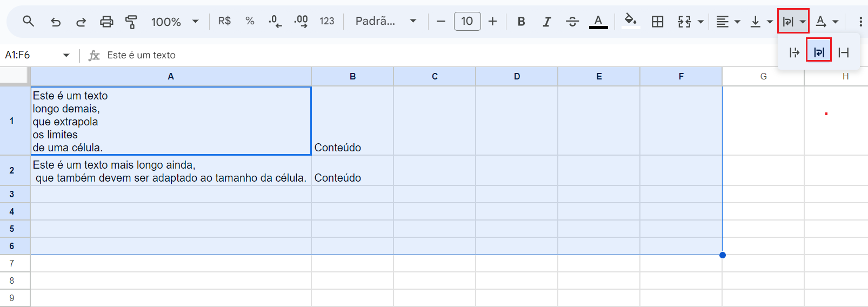Toggle italic formatting

coord(546,22)
